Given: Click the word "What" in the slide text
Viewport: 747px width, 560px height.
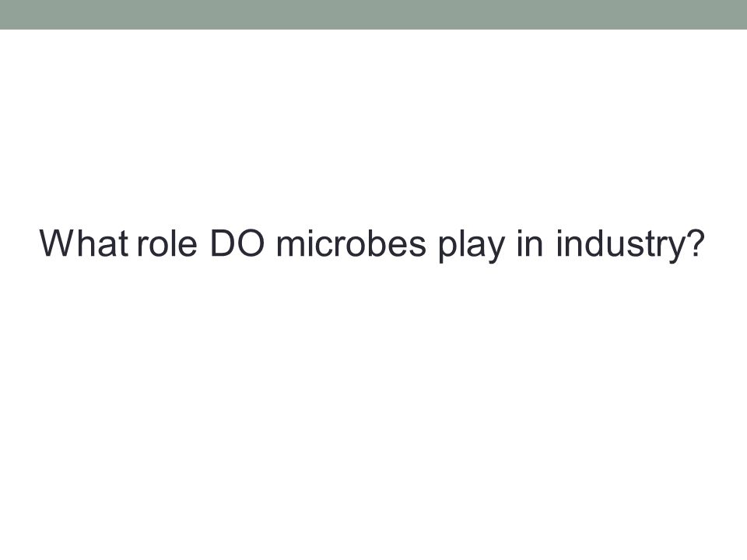Looking at the screenshot, I should [84, 243].
